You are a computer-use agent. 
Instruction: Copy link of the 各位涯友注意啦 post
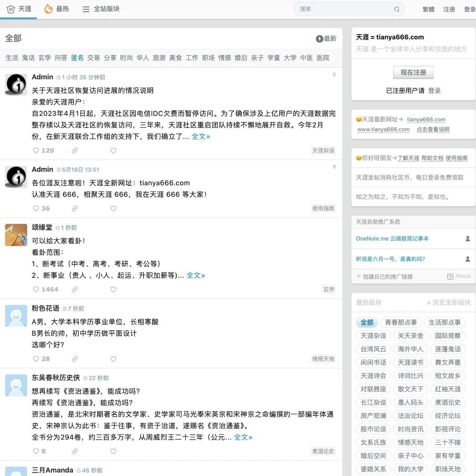click(x=75, y=209)
